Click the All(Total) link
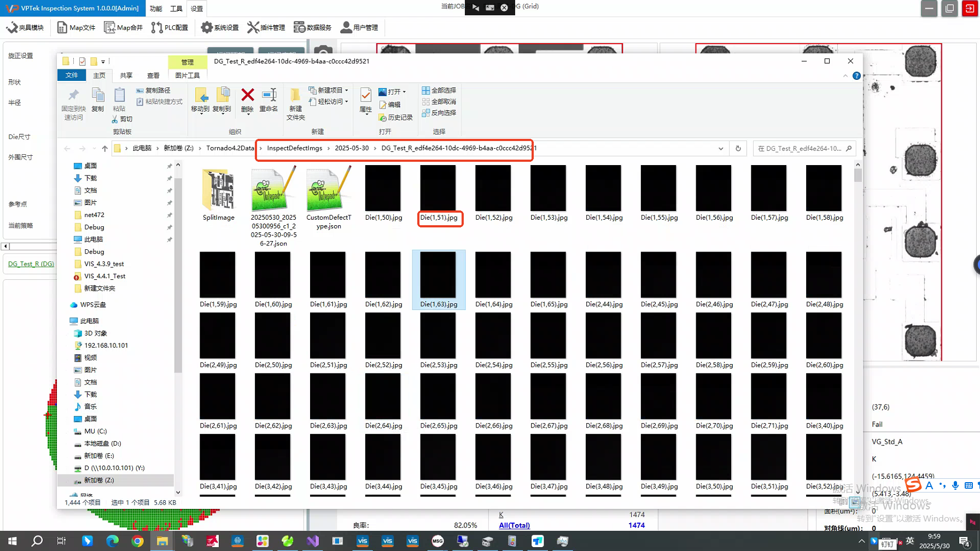980x551 pixels. click(514, 525)
